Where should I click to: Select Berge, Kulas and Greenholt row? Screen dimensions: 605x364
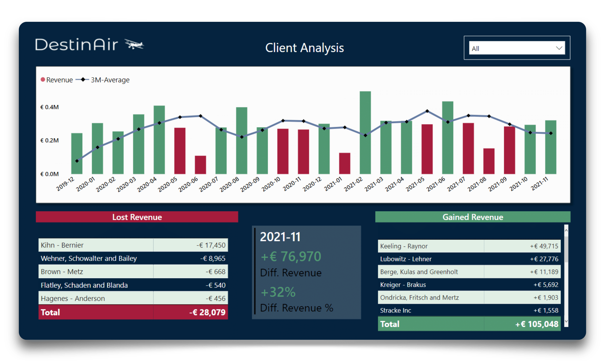tap(469, 272)
